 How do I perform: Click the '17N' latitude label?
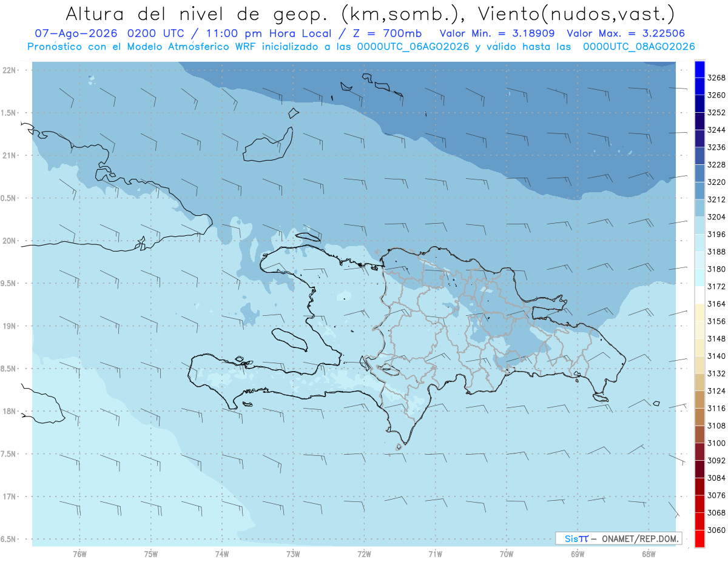(x=10, y=497)
